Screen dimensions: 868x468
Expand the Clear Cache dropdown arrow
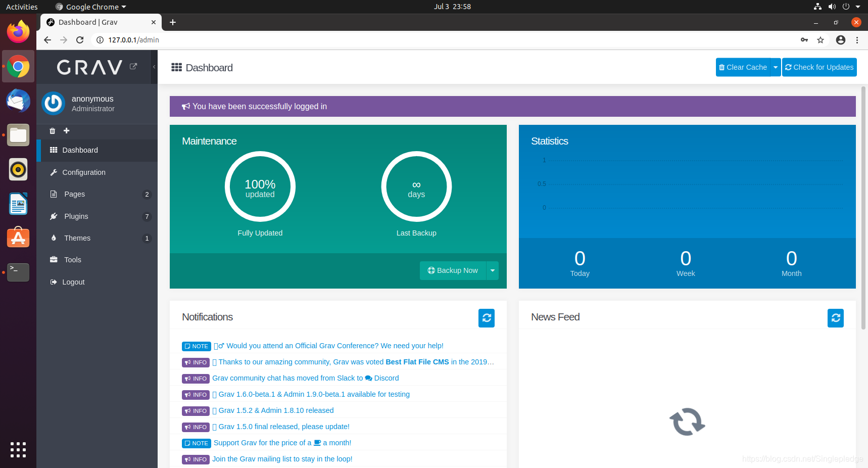click(x=776, y=67)
